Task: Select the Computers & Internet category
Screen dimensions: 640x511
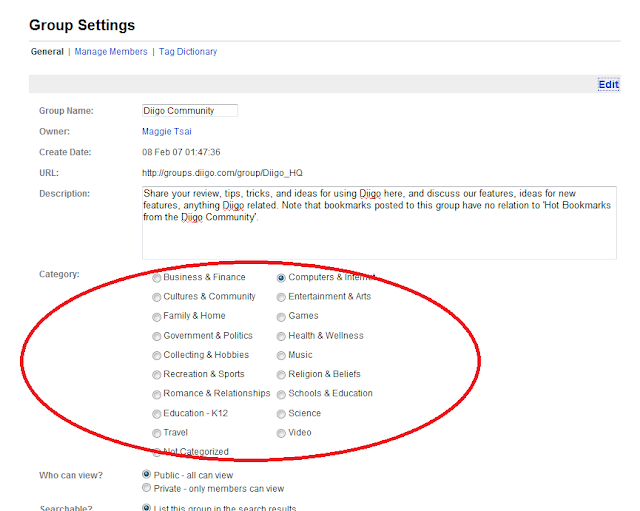Action: click(x=281, y=278)
